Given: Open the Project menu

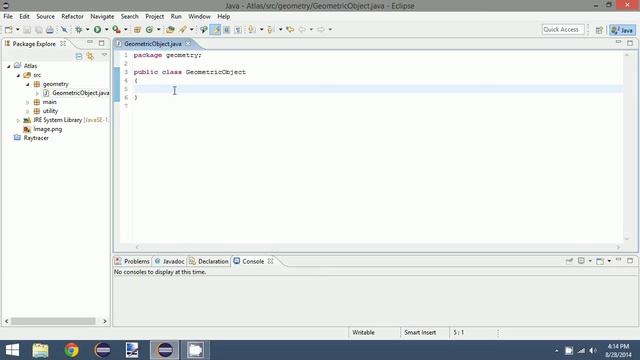Looking at the screenshot, I should click(x=154, y=16).
